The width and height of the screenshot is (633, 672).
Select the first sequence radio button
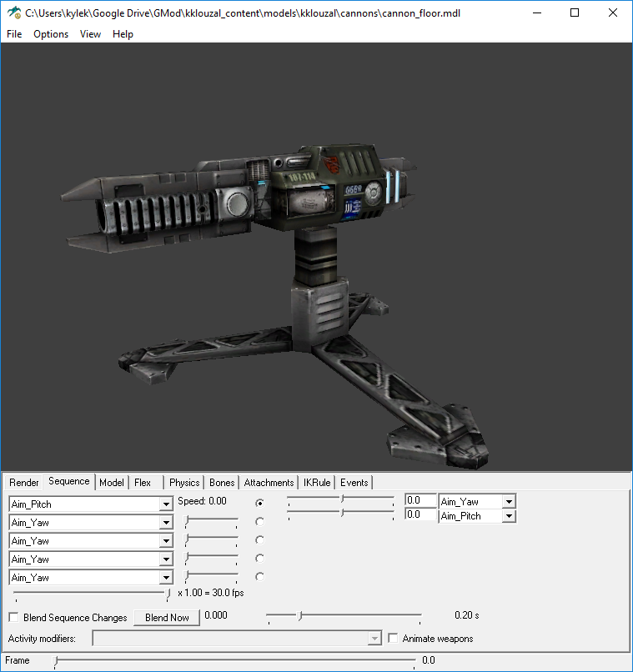coord(259,503)
